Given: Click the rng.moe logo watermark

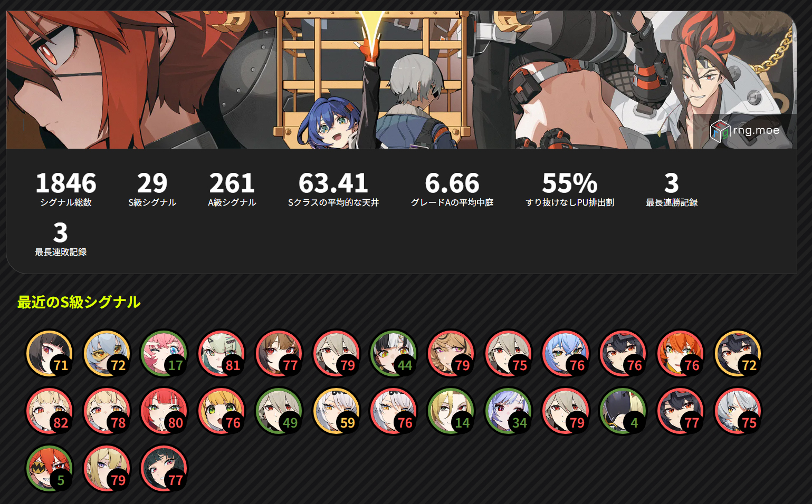Looking at the screenshot, I should [x=745, y=131].
